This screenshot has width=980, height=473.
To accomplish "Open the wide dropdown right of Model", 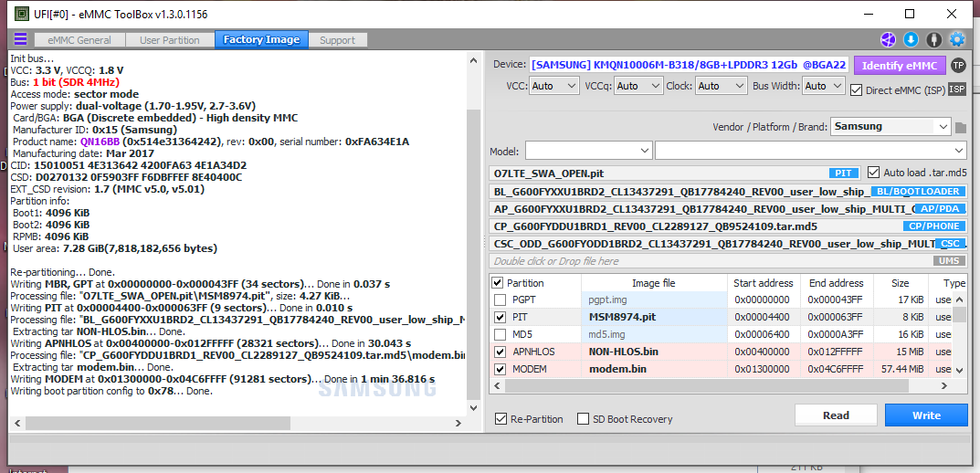I will 811,152.
